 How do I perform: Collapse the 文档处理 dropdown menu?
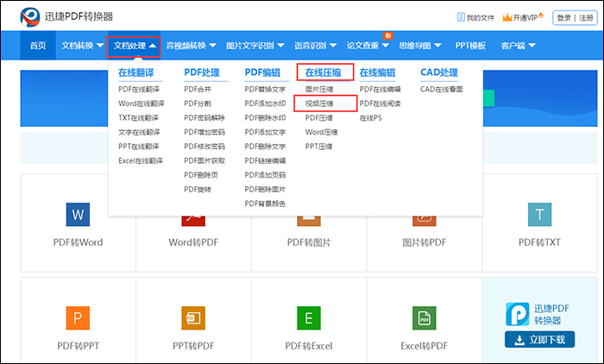pyautogui.click(x=134, y=46)
